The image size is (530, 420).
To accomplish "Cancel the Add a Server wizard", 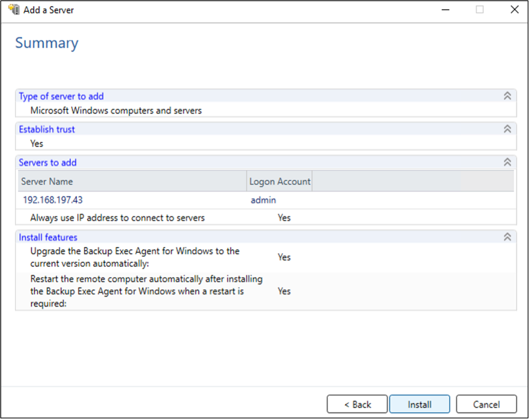I will (x=486, y=404).
